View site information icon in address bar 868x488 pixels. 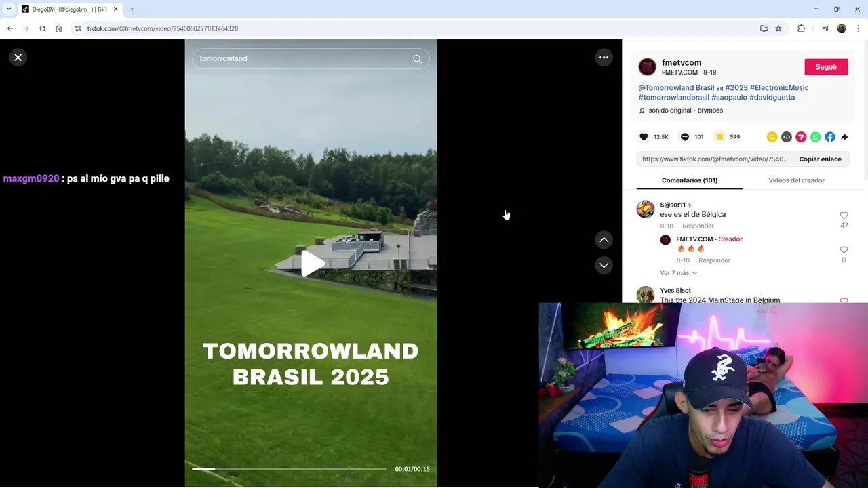click(x=78, y=28)
